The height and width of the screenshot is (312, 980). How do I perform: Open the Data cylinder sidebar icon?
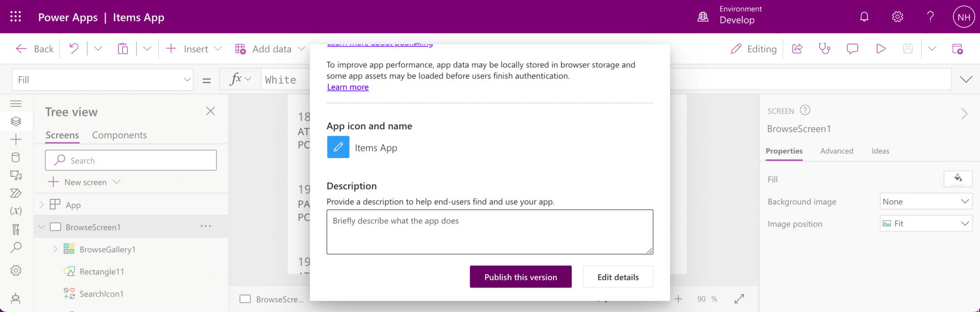16,158
